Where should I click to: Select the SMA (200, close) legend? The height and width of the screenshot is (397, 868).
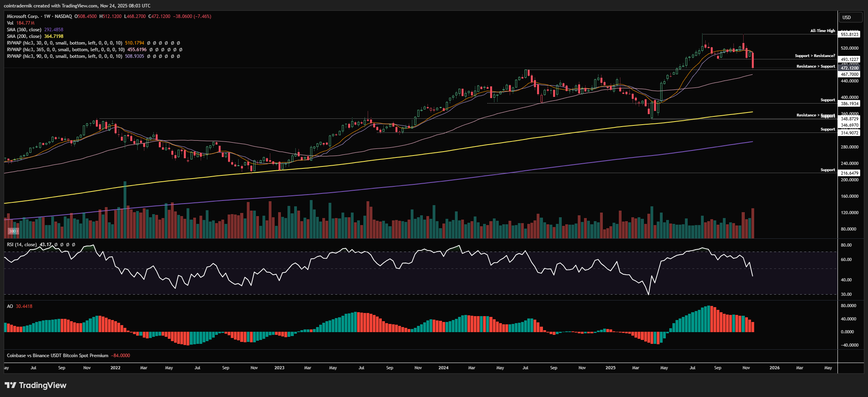[24, 36]
